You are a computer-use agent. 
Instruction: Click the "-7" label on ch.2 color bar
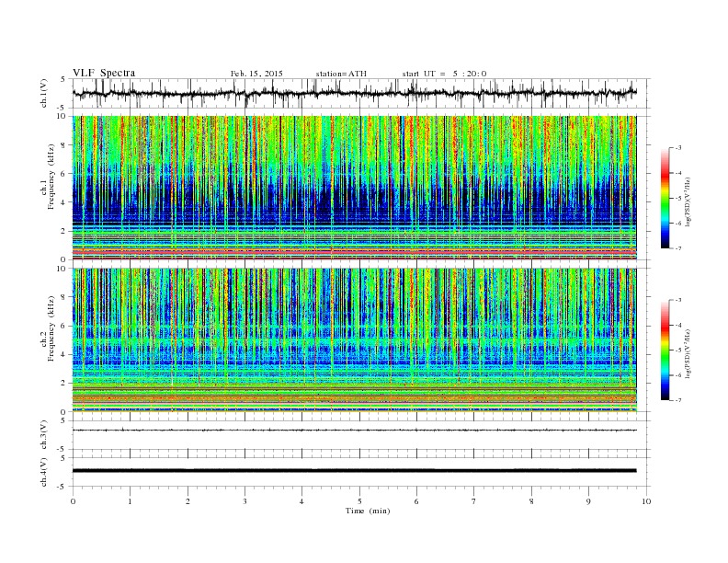pos(678,400)
